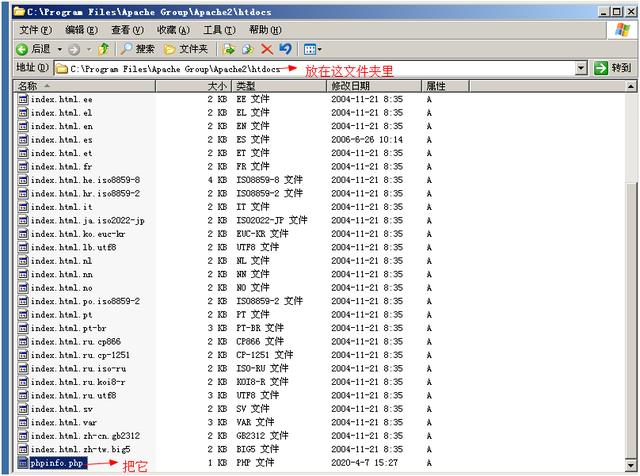The height and width of the screenshot is (476, 640).
Task: Select file icon of index.html.it
Action: coord(23,207)
